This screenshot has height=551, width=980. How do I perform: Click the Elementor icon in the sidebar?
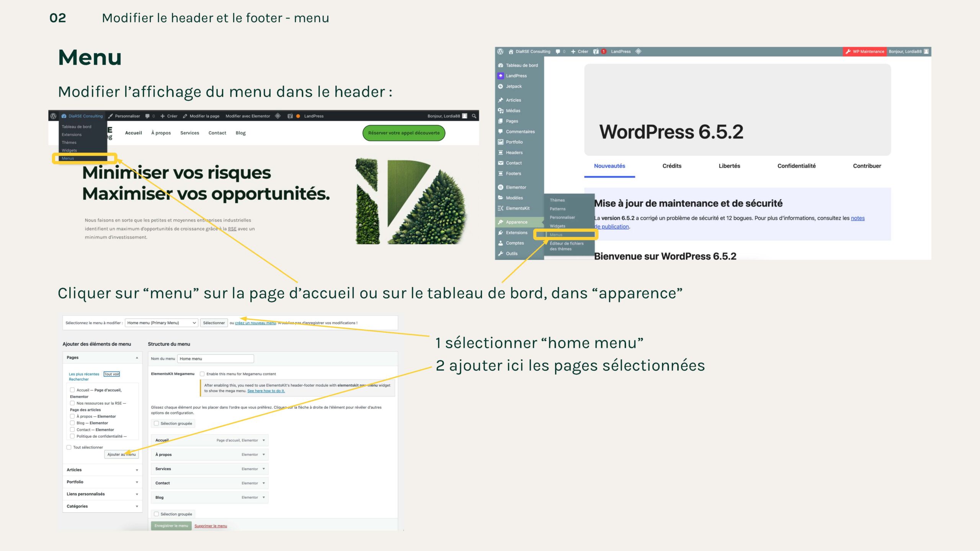point(500,187)
